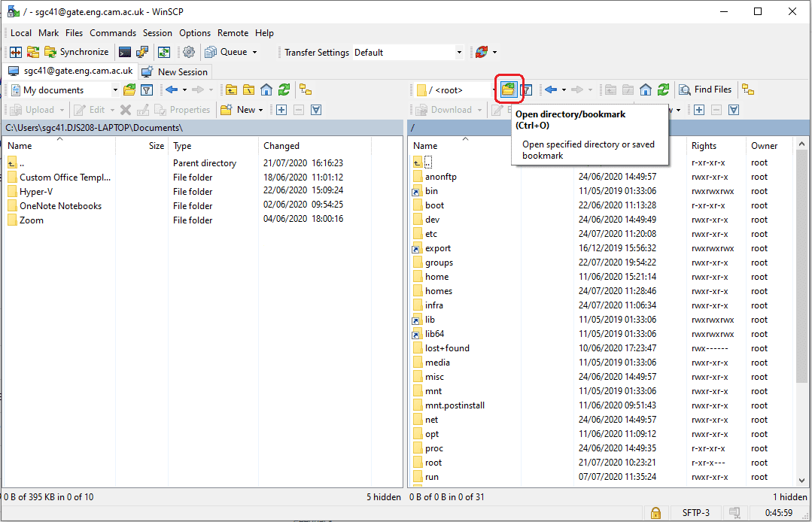The image size is (812, 522).
Task: Open the My documents drive dropdown
Action: point(115,90)
